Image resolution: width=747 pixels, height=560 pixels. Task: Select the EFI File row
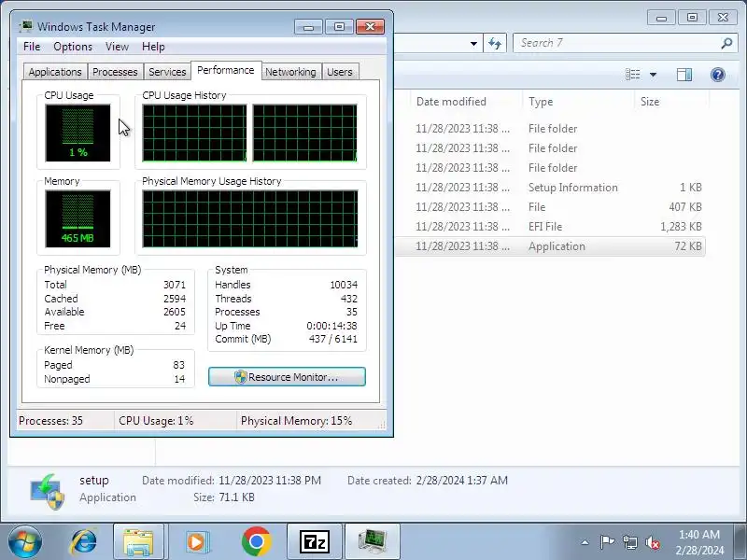point(550,227)
